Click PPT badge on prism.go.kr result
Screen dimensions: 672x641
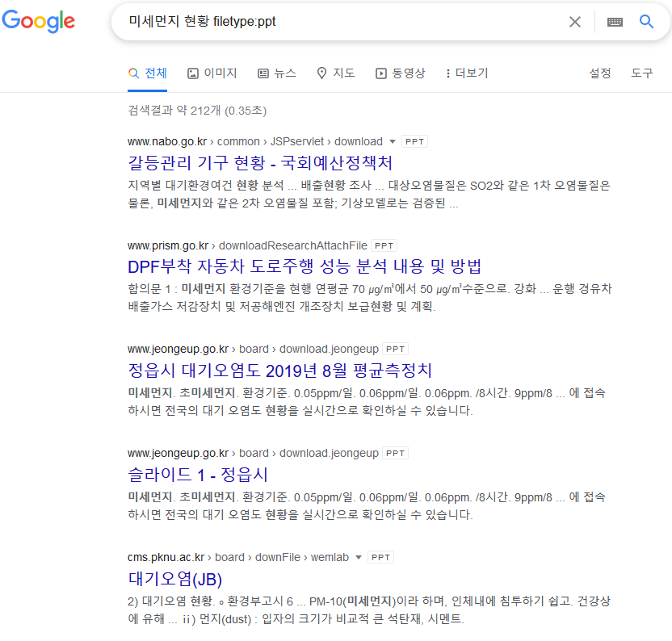[384, 246]
